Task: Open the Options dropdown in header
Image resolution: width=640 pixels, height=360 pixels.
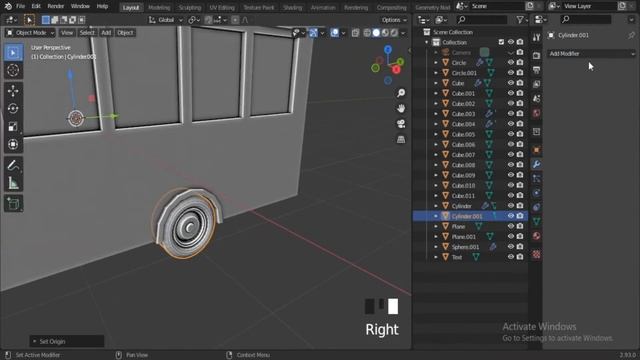Action: click(x=393, y=20)
